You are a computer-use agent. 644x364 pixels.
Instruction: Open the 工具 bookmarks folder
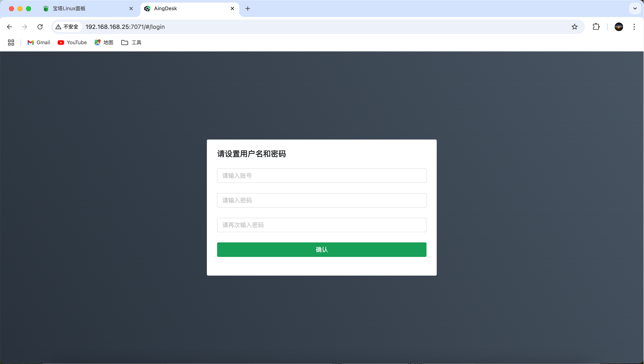[131, 42]
